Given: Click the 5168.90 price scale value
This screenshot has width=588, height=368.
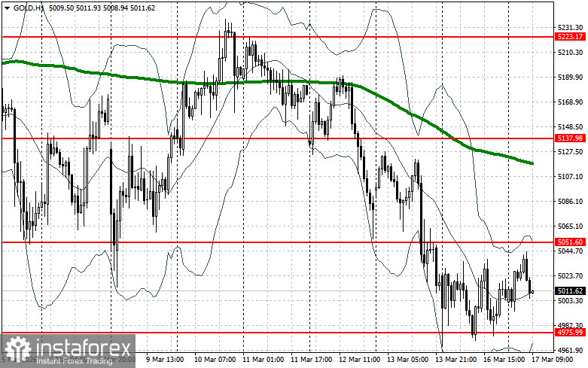Looking at the screenshot, I should tap(570, 102).
